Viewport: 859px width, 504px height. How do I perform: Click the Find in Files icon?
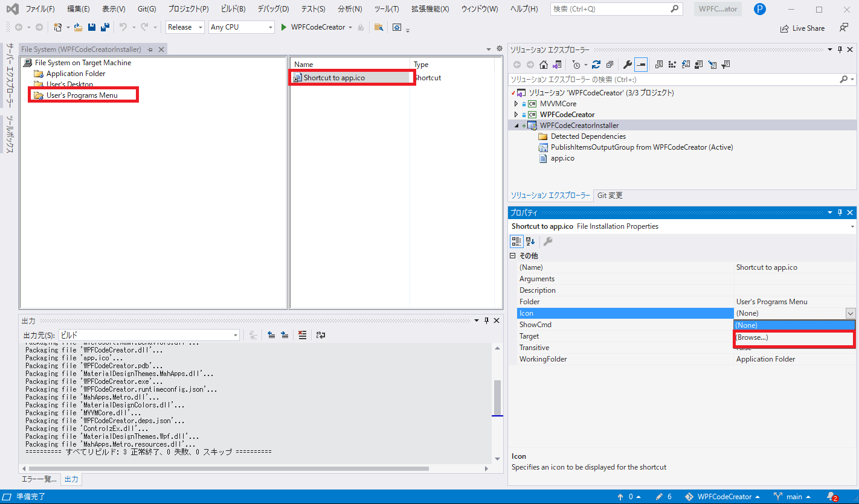379,27
